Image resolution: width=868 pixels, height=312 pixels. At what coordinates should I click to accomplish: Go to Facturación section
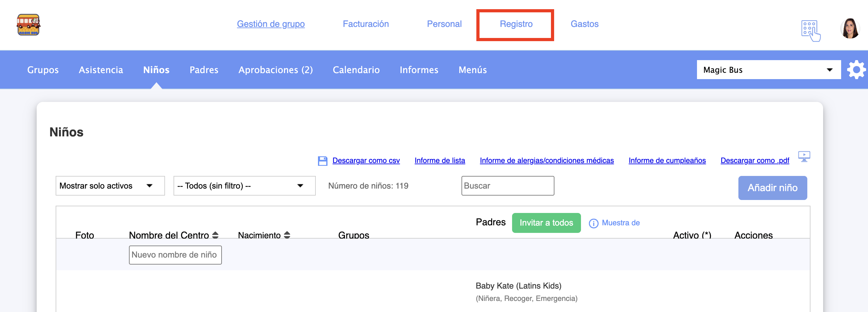pos(366,24)
